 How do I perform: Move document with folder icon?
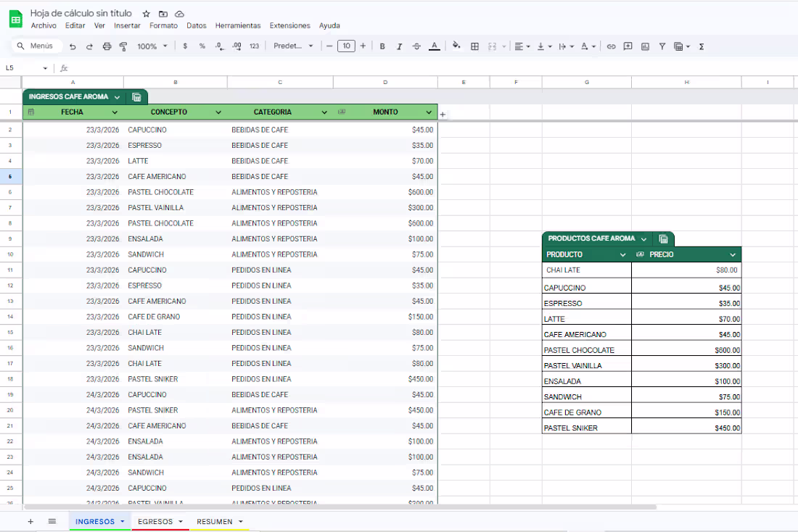point(163,14)
